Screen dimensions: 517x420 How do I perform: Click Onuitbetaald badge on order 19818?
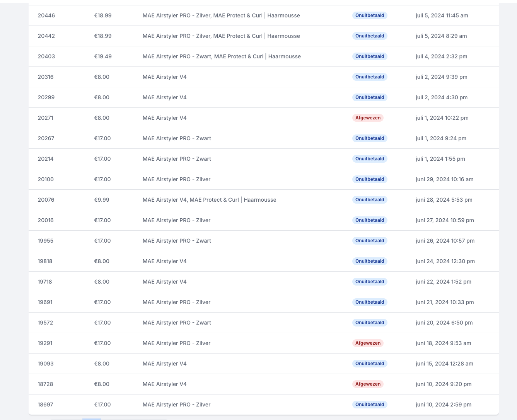(370, 261)
